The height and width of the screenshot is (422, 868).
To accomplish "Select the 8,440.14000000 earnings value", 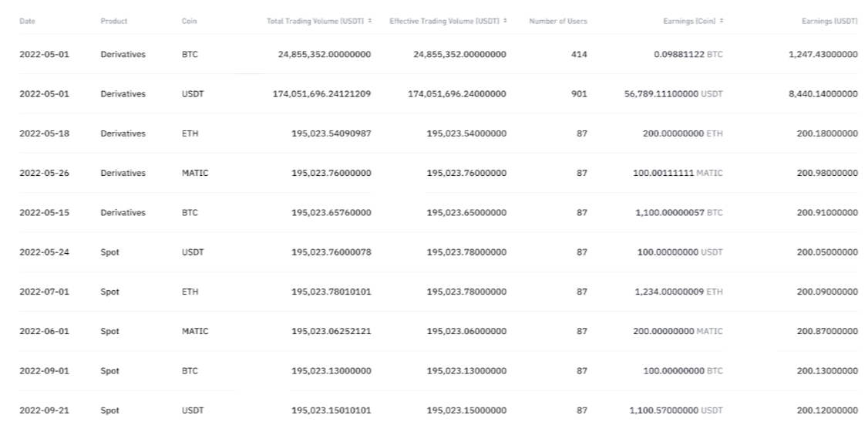I will coord(823,94).
